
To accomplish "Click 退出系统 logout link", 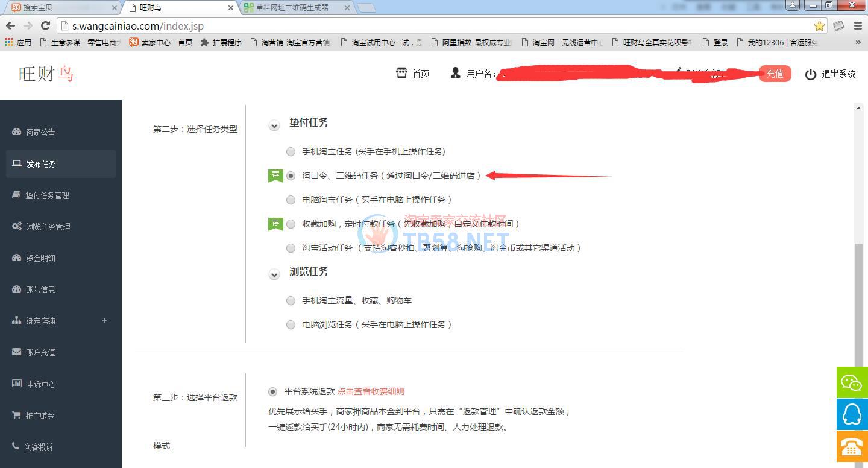I will pyautogui.click(x=838, y=74).
